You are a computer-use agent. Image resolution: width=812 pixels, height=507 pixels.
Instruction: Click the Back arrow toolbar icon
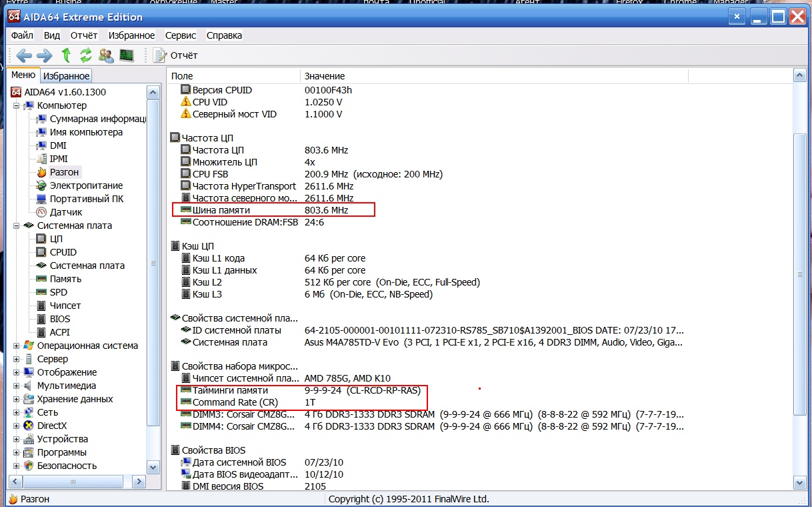(x=24, y=55)
